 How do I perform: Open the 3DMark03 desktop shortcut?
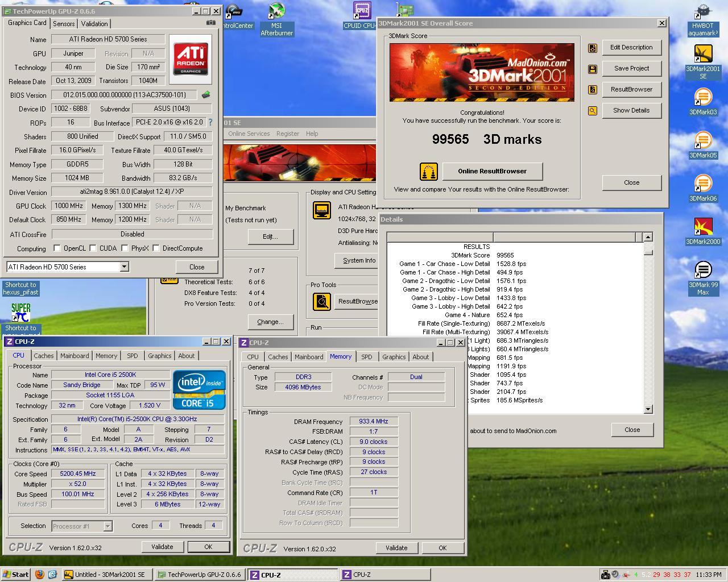click(x=703, y=102)
